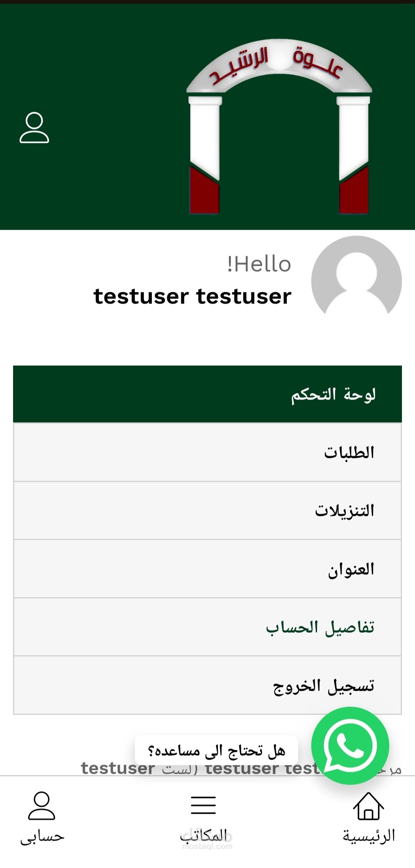The width and height of the screenshot is (415, 868).
Task: Tap the هل تحتاج الى مساعده؟ help bubble
Action: (x=216, y=750)
